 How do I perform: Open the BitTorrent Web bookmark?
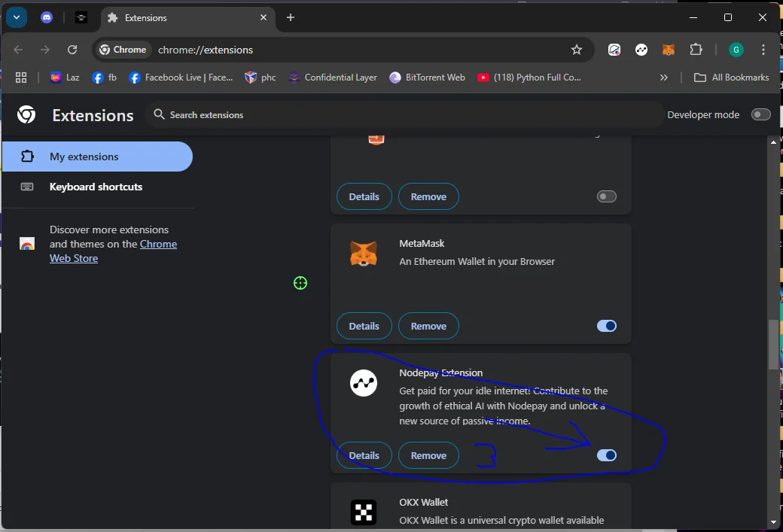point(427,78)
